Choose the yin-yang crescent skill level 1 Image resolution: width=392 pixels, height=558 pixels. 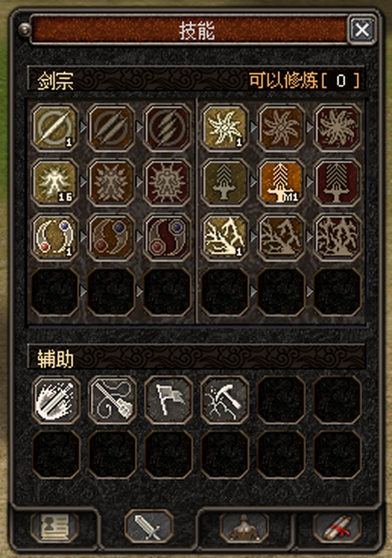55,237
